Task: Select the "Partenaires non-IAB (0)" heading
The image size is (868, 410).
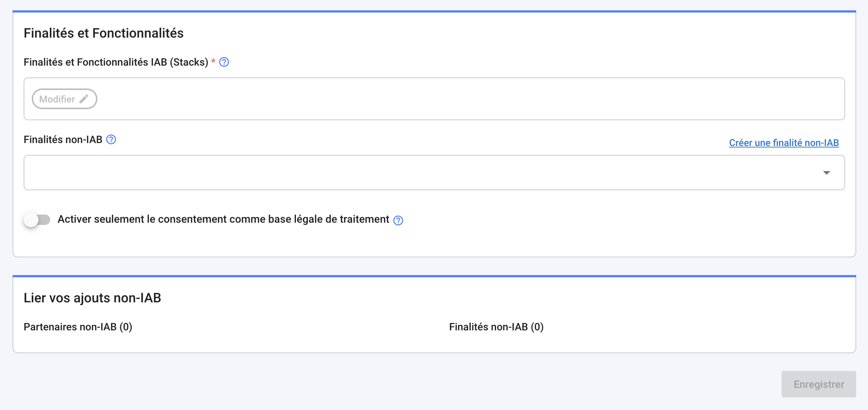Action: point(77,327)
